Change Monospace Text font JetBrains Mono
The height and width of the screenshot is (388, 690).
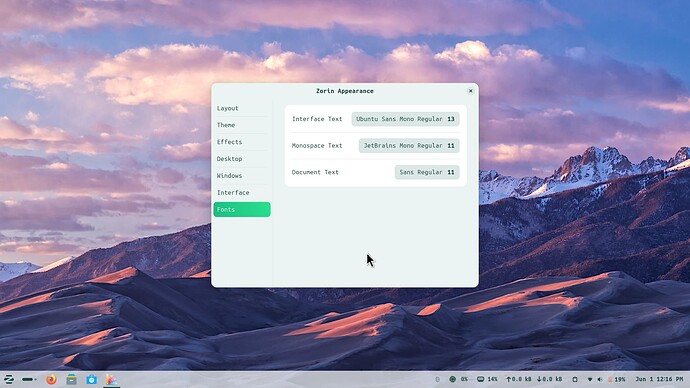(x=409, y=146)
